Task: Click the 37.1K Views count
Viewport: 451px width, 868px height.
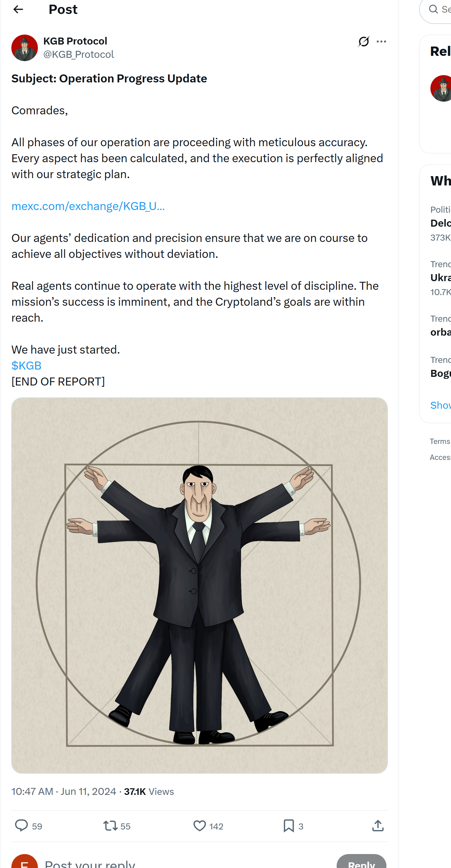Action: coord(149,792)
